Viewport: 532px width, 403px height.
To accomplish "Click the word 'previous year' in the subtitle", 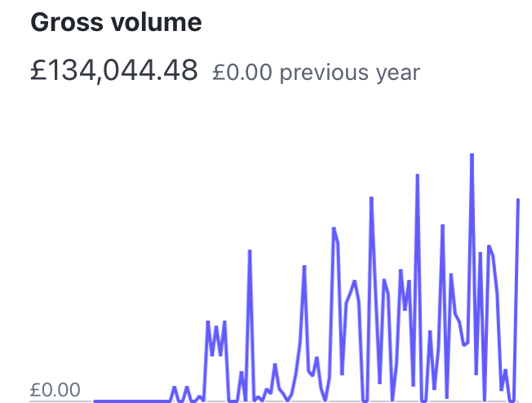I will click(x=349, y=73).
